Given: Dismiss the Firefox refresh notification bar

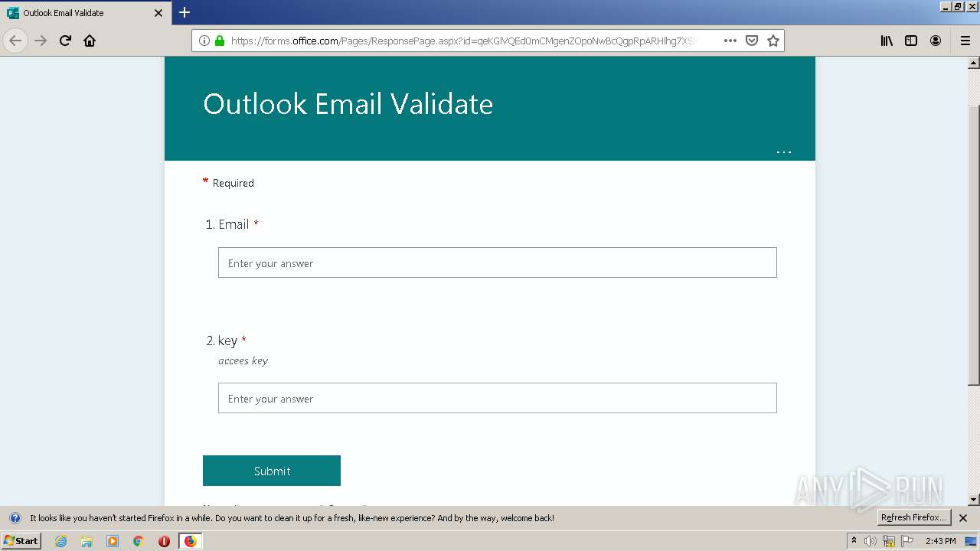Looking at the screenshot, I should (x=963, y=518).
